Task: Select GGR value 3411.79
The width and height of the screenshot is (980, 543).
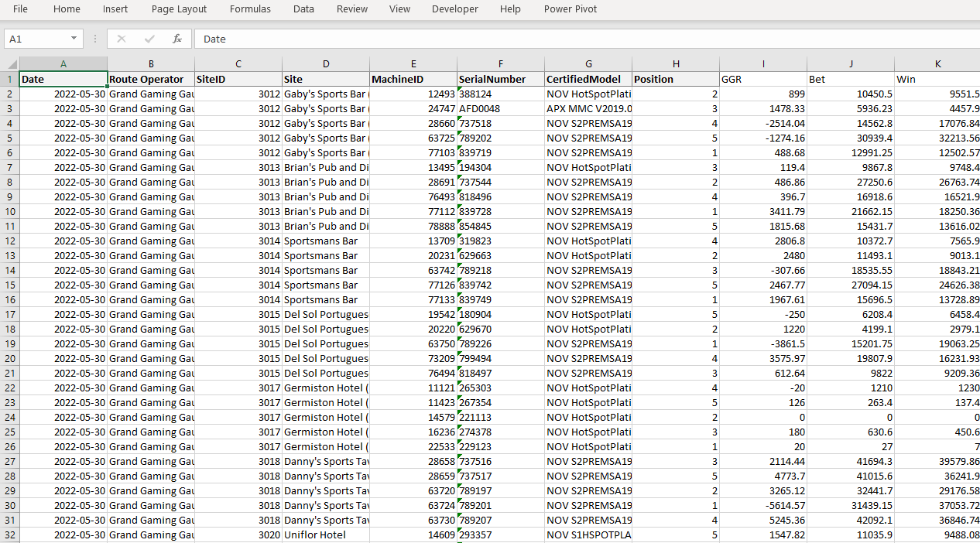Action: 763,211
